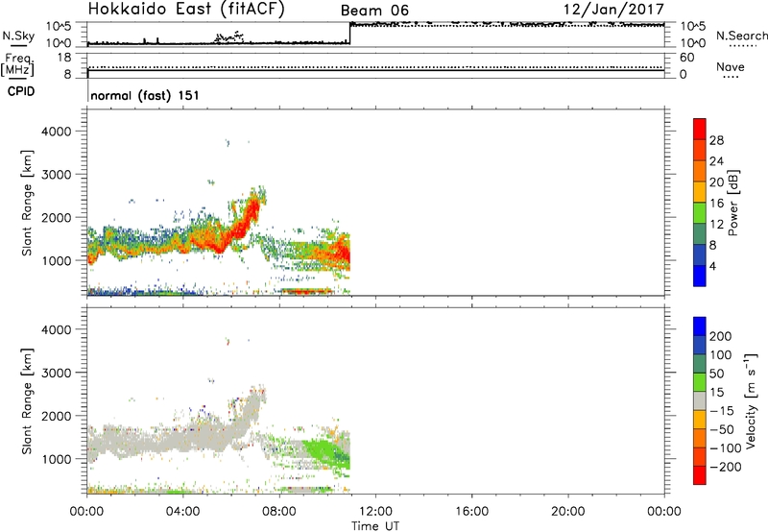Click the date '12/Jan/2017'

tap(614, 10)
